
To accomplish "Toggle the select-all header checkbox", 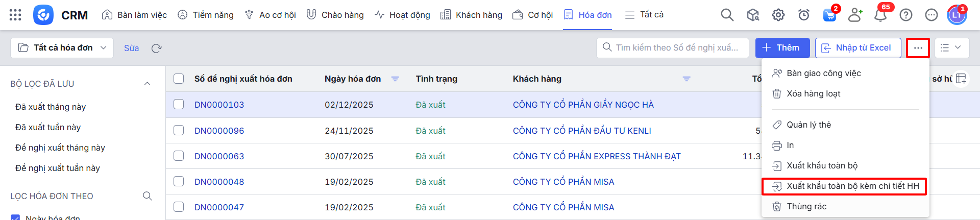I will 179,79.
